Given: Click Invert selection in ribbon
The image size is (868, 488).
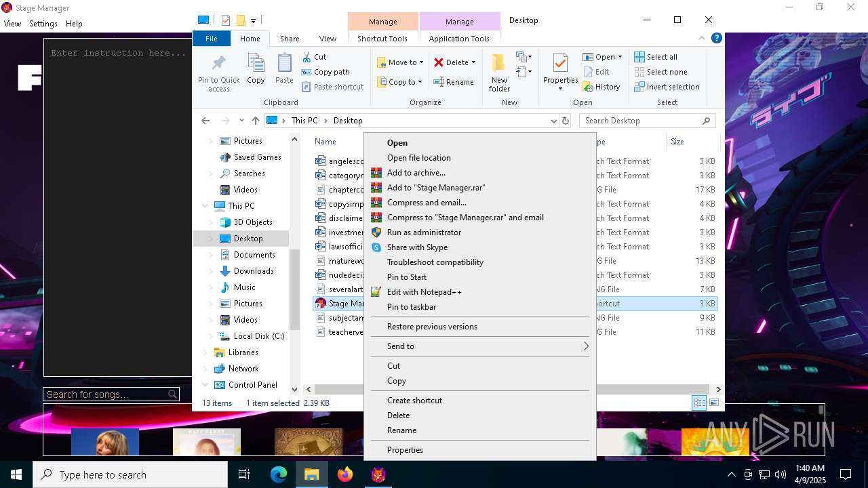Looking at the screenshot, I should [667, 87].
